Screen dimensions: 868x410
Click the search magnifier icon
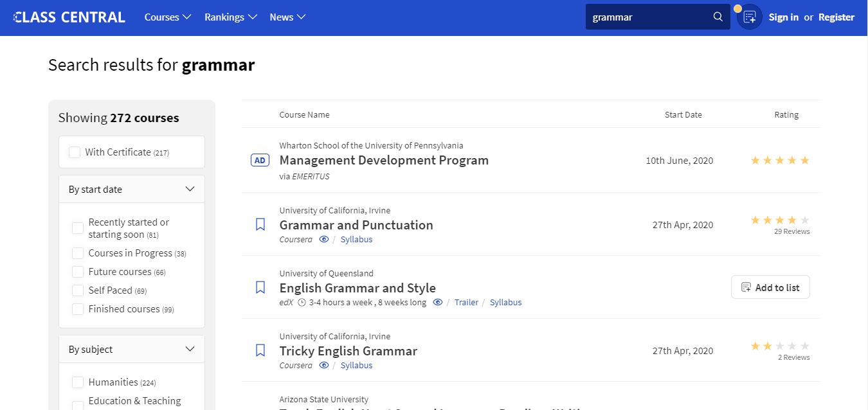click(x=718, y=17)
